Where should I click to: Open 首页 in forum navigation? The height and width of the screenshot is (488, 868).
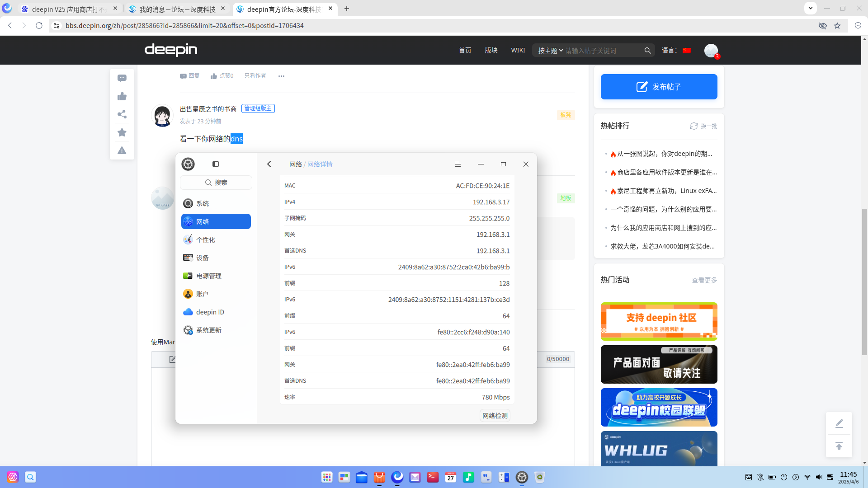point(465,50)
